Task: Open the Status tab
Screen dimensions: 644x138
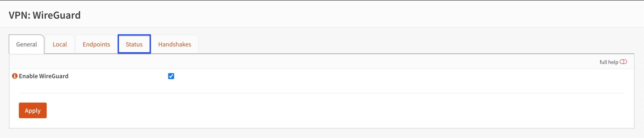Action: [134, 44]
